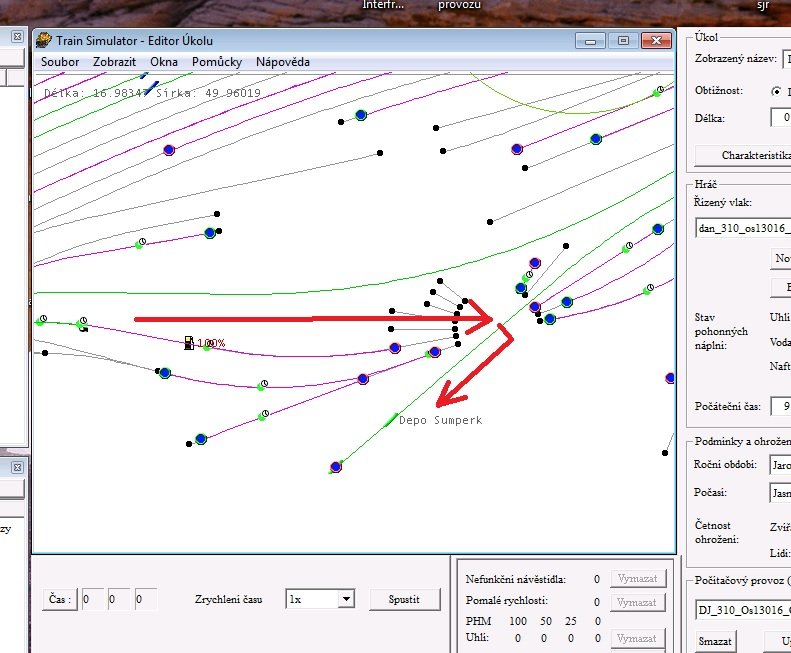Minimize the Editor Úkolu window

[x=590, y=40]
